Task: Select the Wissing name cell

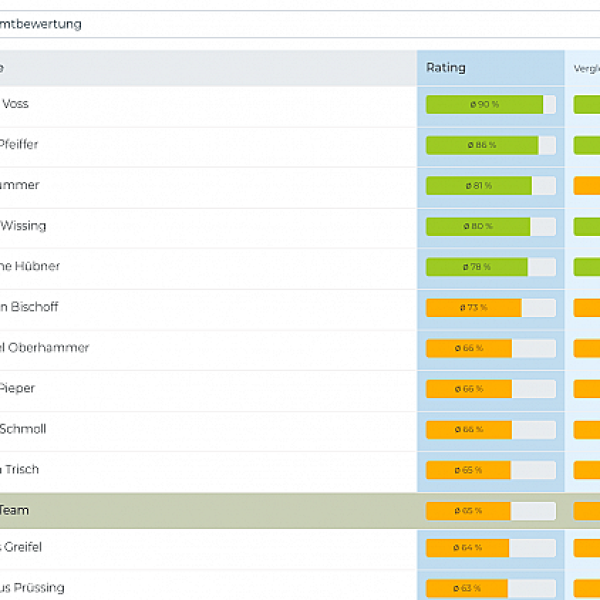Action: pyautogui.click(x=208, y=228)
